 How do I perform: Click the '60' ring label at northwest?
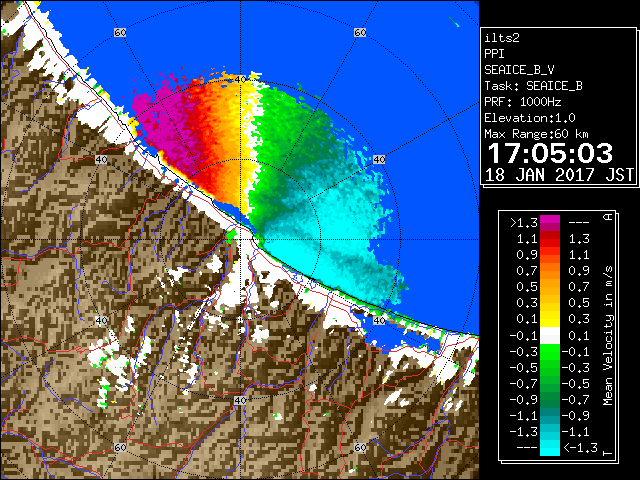click(120, 32)
